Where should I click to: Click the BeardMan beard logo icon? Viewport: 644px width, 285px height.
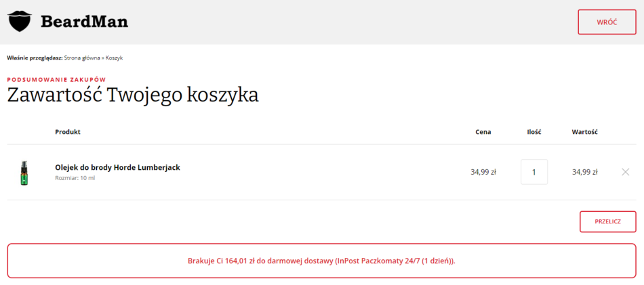pyautogui.click(x=20, y=22)
